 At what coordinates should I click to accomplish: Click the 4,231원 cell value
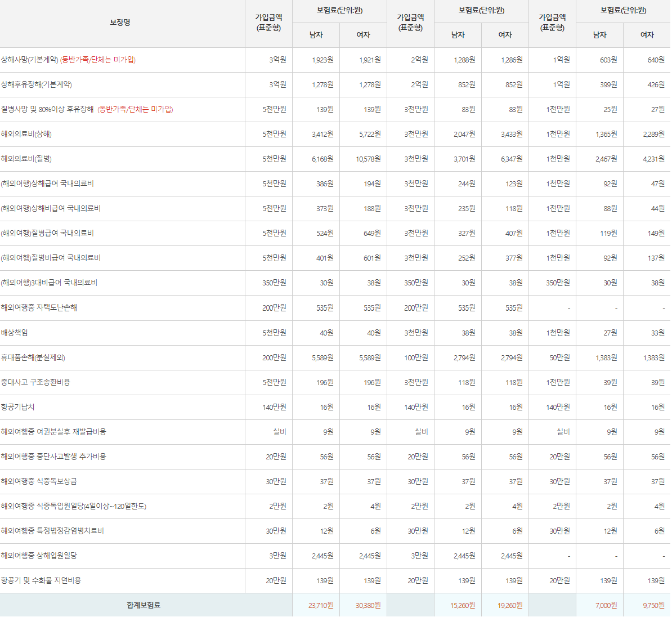(653, 159)
